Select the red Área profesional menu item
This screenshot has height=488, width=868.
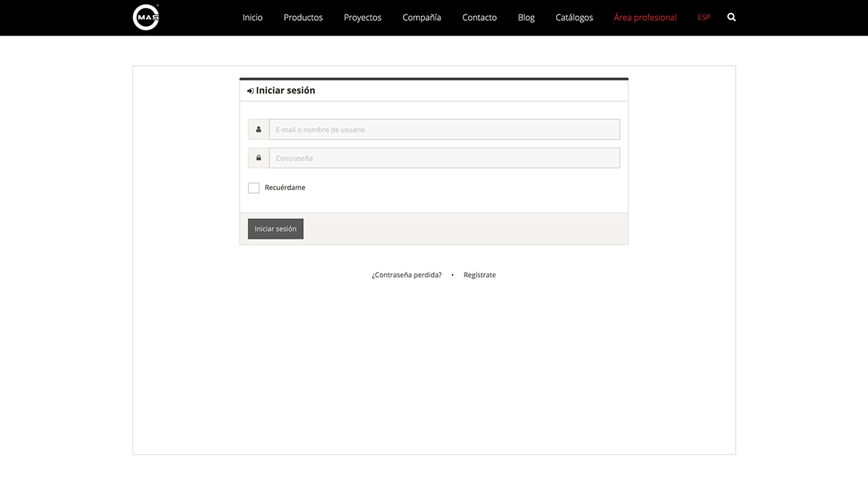click(645, 17)
